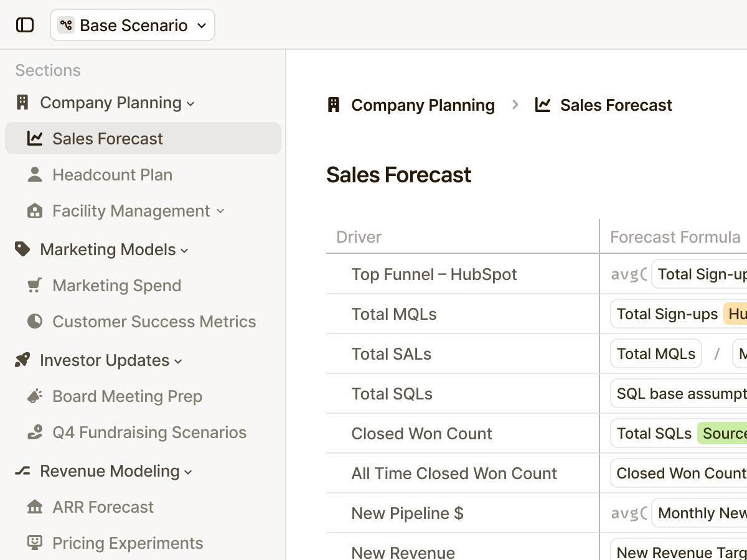Click the Marketing Models tag icon
The image size is (747, 560).
click(x=22, y=250)
